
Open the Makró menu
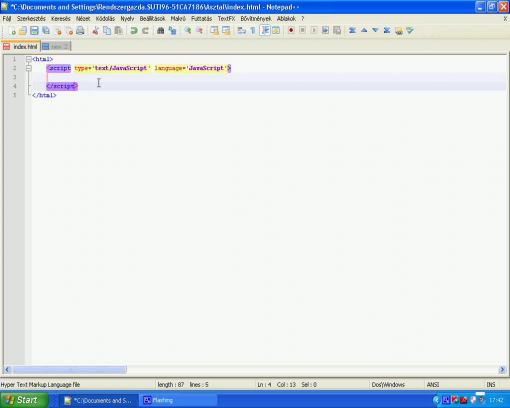pyautogui.click(x=178, y=19)
